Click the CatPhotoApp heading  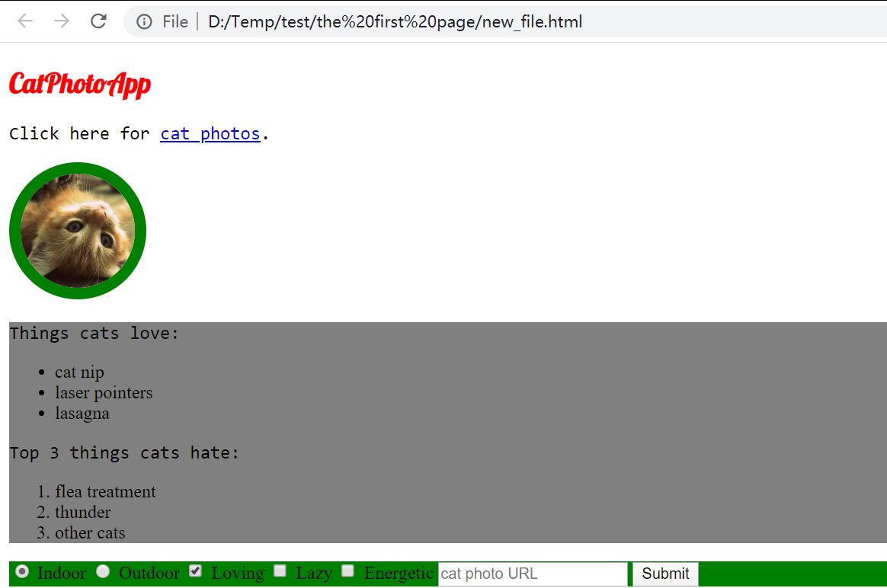(80, 85)
